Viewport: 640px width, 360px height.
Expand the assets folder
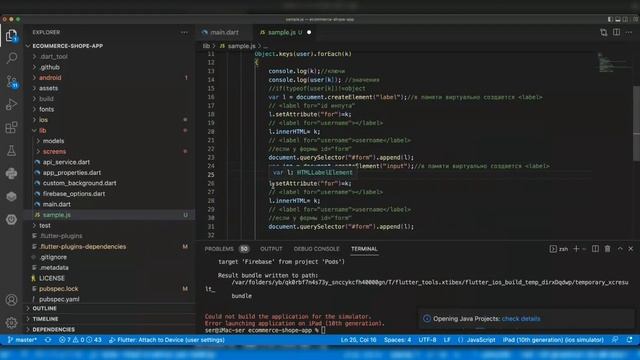coord(49,88)
